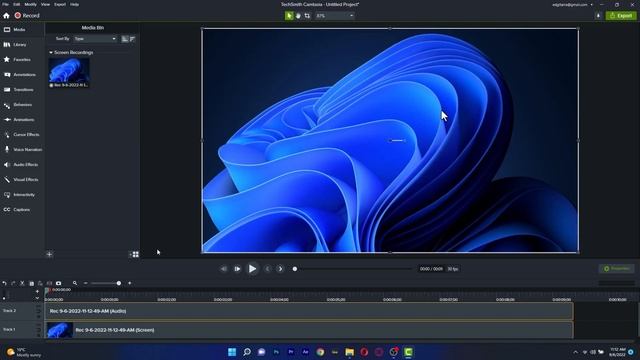The width and height of the screenshot is (640, 360).
Task: Click the Redo icon
Action: (x=13, y=283)
